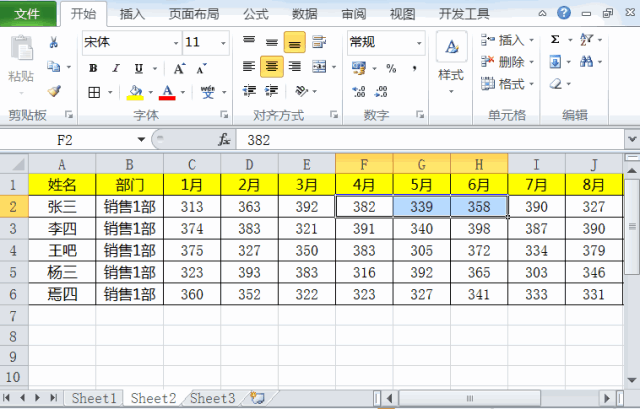Switch to the 数据 (Data) tab
640x409 pixels.
(x=305, y=14)
